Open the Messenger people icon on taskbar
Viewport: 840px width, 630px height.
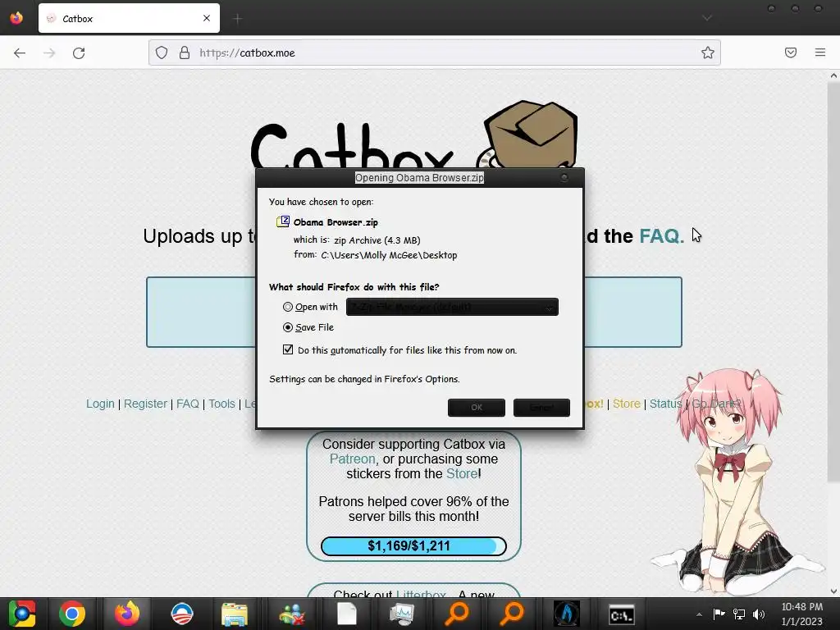(x=292, y=614)
